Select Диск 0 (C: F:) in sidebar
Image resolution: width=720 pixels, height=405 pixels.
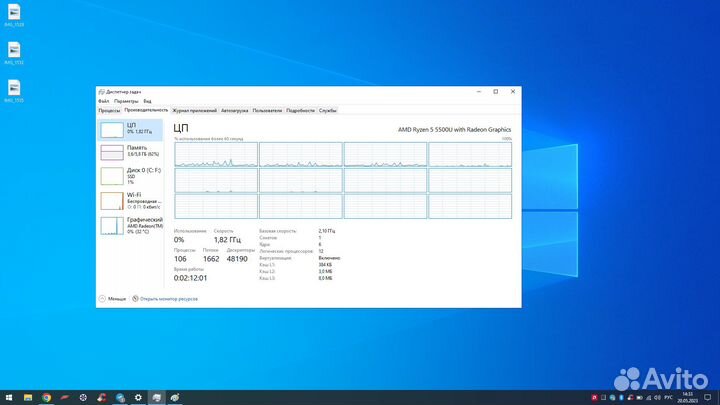[130, 176]
